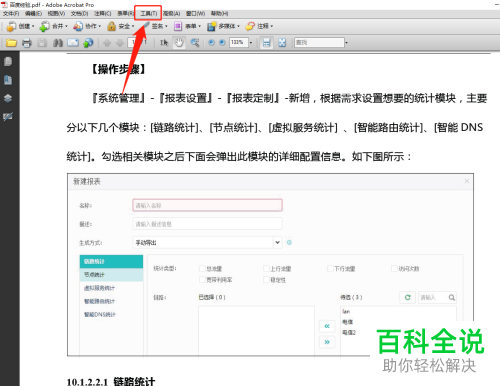Image resolution: width=500 pixels, height=386 pixels.
Task: Click the open-file folder icon
Action: point(11,43)
